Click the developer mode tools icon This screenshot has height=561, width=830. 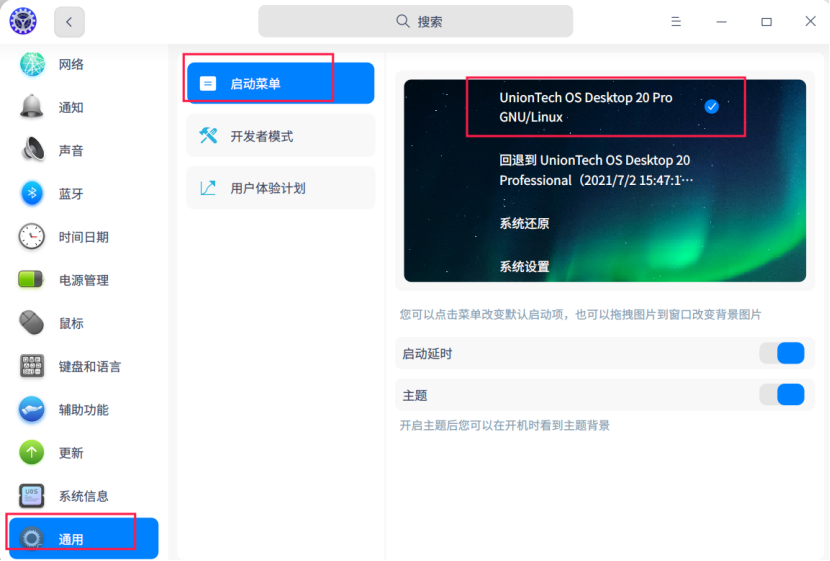point(208,136)
